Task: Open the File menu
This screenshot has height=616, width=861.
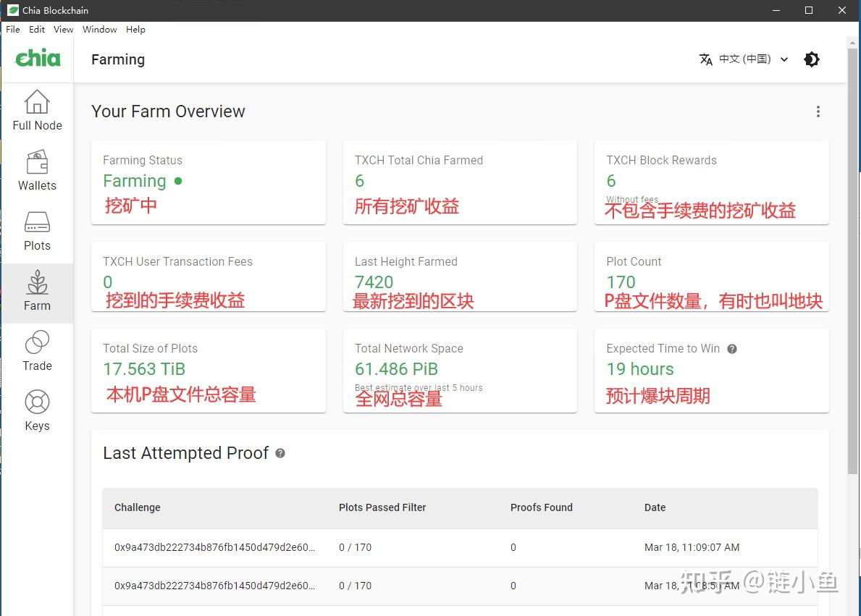Action: click(x=12, y=30)
